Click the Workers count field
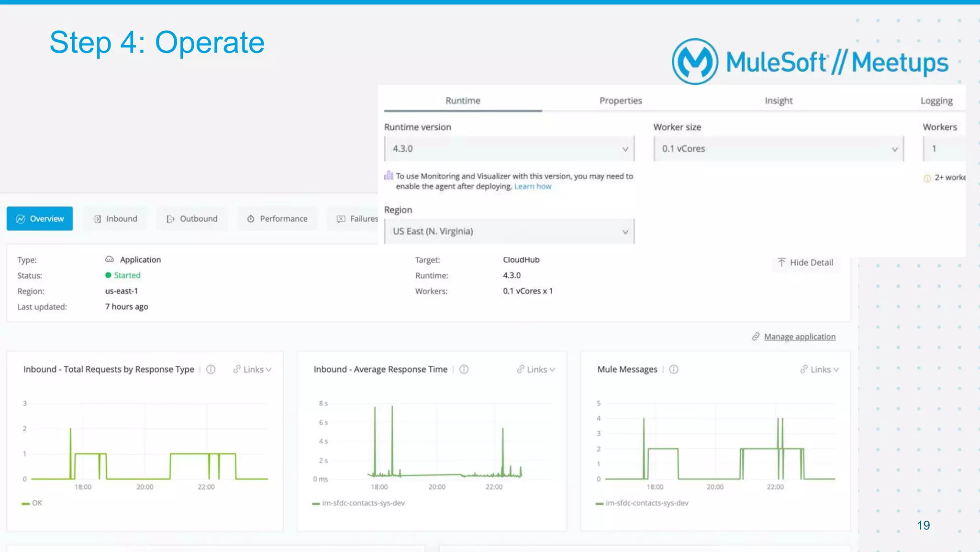The image size is (980, 552). 944,149
